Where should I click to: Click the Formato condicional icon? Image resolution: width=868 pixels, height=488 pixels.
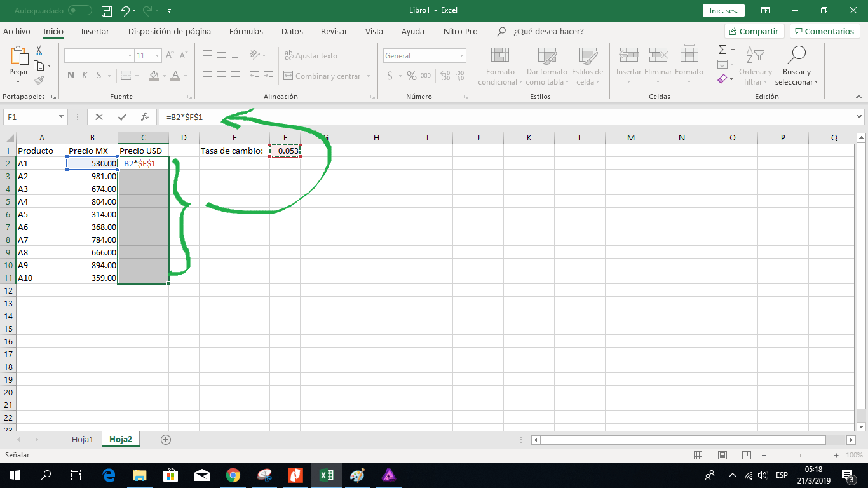point(500,55)
